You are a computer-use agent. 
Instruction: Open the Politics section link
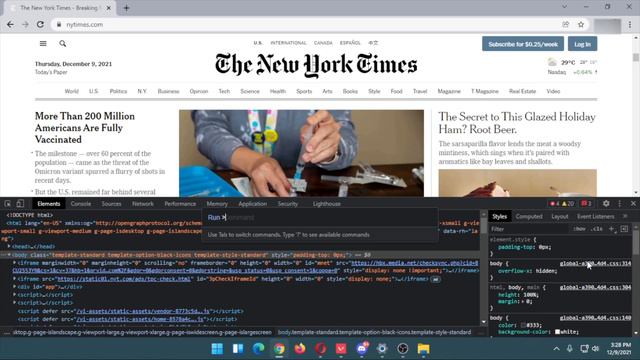pyautogui.click(x=118, y=91)
